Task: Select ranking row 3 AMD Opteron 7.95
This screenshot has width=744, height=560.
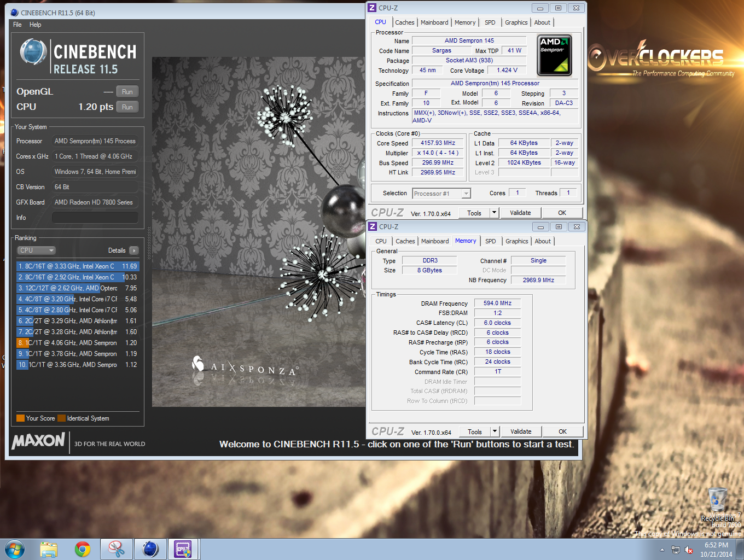Action: pos(78,288)
